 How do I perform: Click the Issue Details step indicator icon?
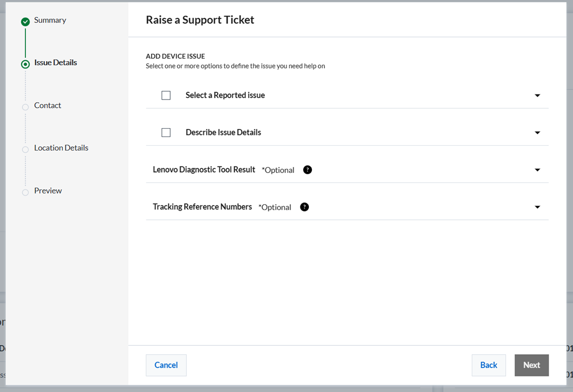pos(25,64)
